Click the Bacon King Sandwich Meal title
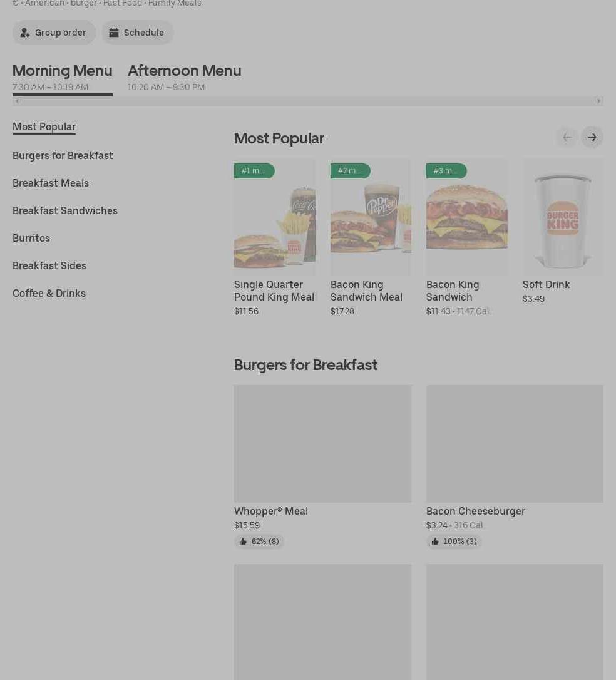616x680 pixels. (366, 291)
